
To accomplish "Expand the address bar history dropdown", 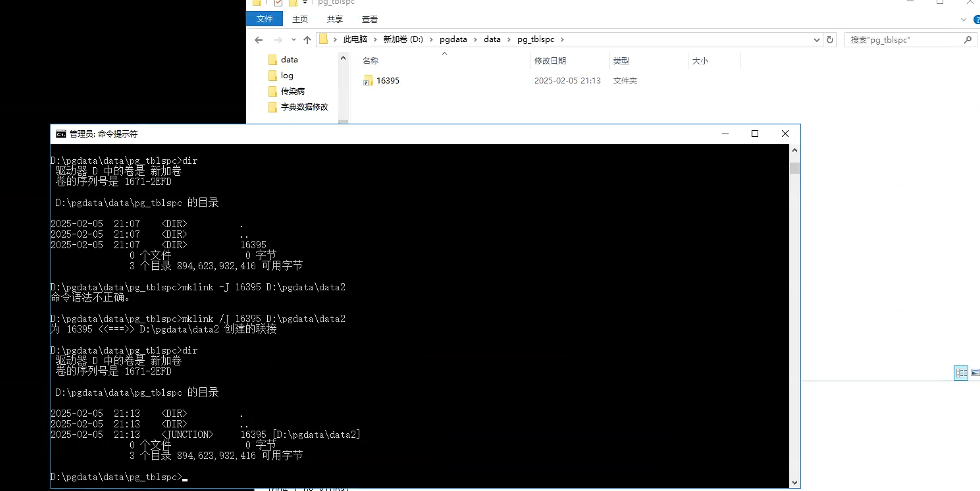I will point(816,39).
